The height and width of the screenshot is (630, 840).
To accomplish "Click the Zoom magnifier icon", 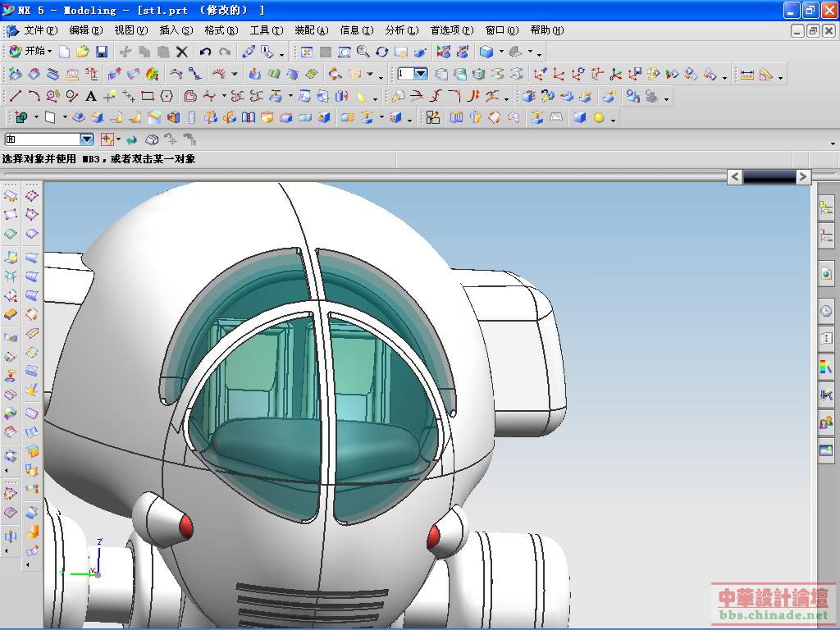I will pos(363,52).
